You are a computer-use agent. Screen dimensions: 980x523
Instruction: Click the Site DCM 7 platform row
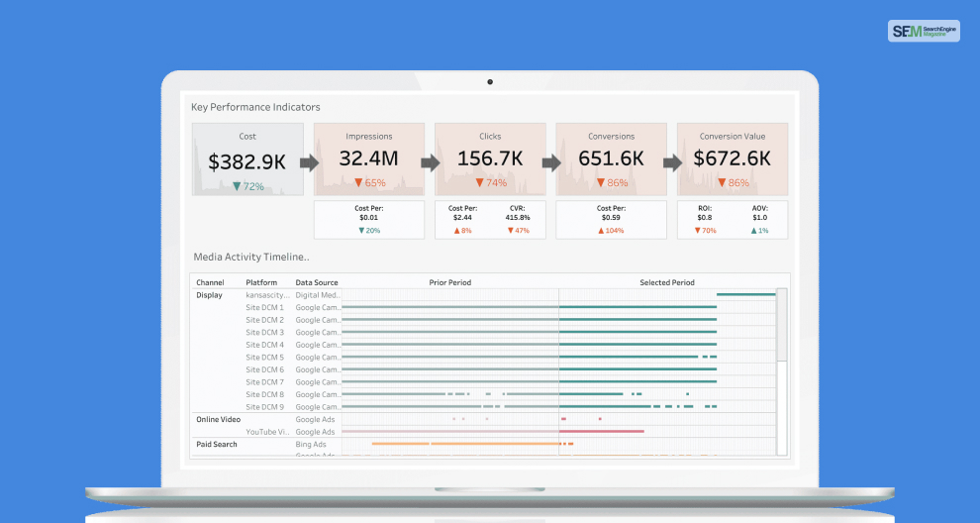pos(265,382)
